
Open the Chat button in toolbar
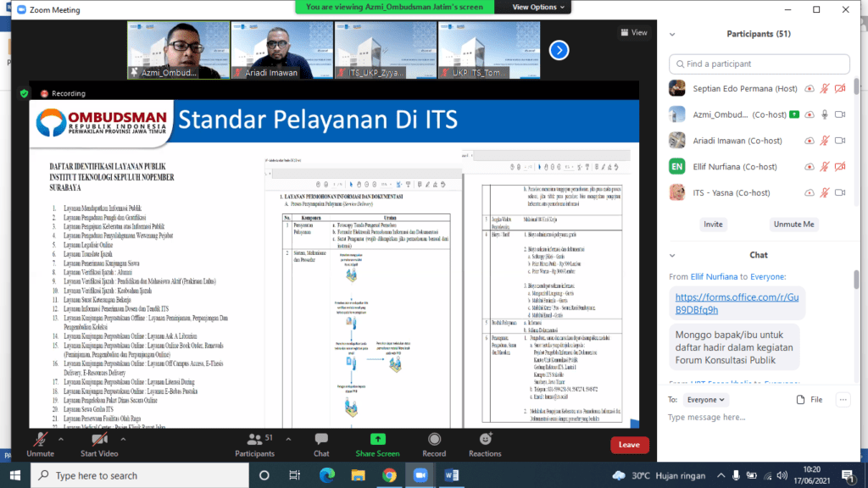coord(321,445)
